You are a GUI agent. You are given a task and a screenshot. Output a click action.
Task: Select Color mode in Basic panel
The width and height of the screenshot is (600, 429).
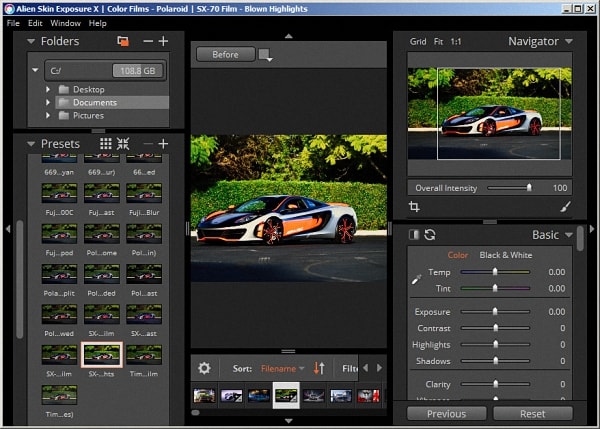(x=457, y=255)
